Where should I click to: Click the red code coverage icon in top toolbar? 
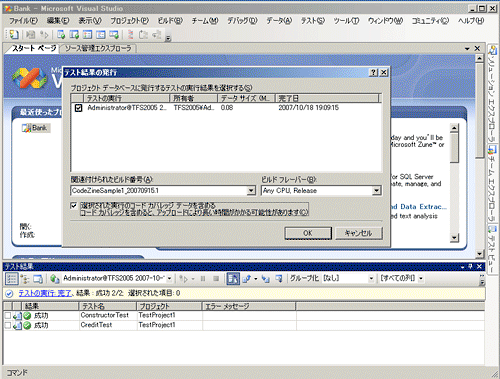(131, 34)
